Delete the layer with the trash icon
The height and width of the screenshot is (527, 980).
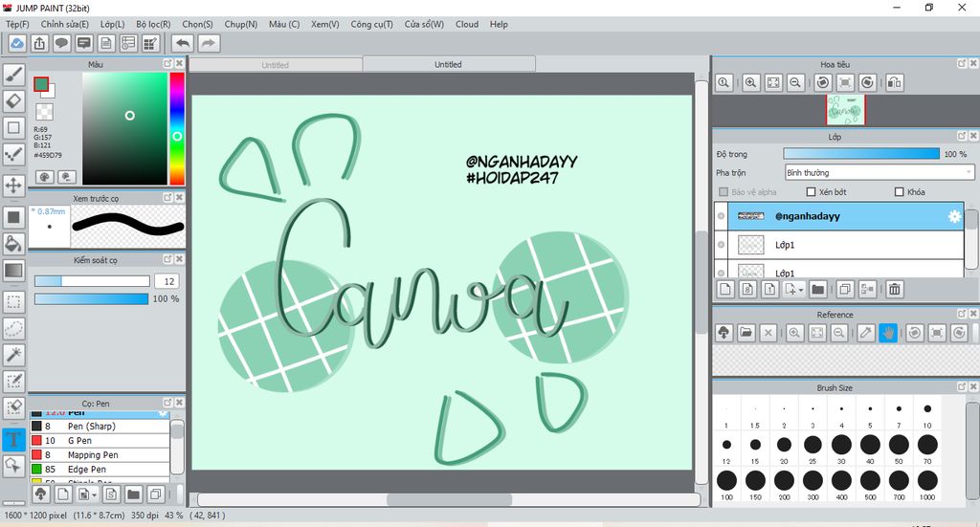(895, 289)
